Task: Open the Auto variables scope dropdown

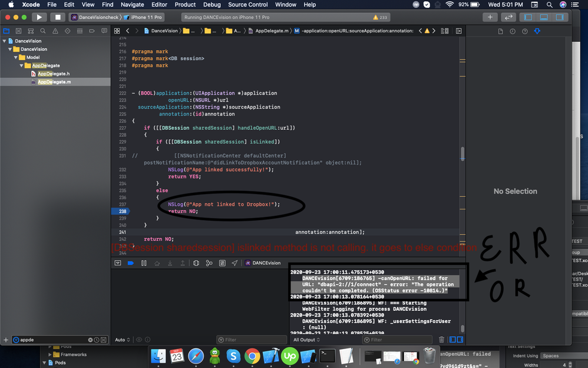Action: 121,340
